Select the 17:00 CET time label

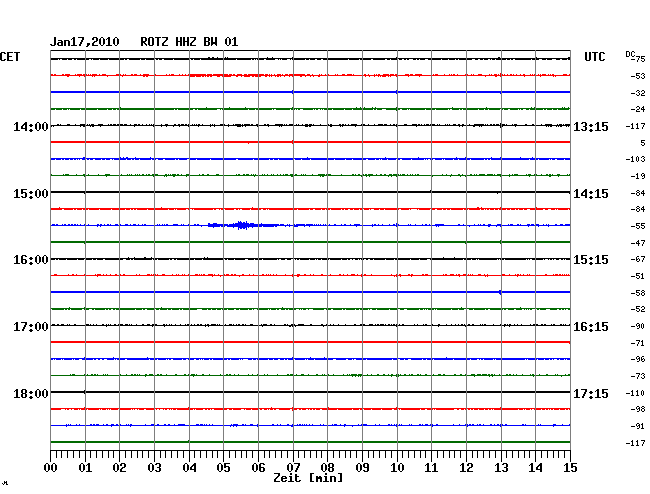click(31, 327)
